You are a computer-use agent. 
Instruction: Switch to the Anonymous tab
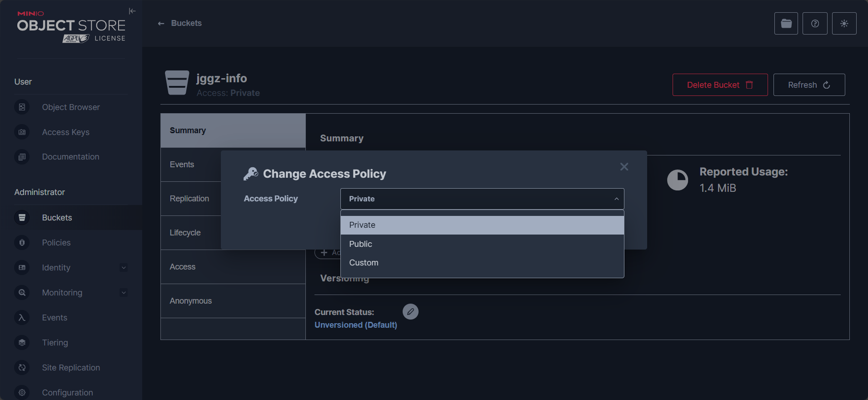tap(191, 301)
